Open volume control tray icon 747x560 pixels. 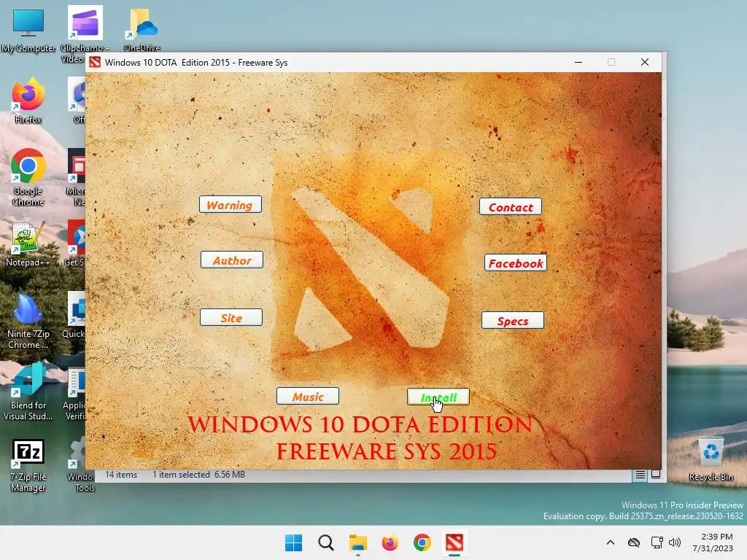point(675,542)
